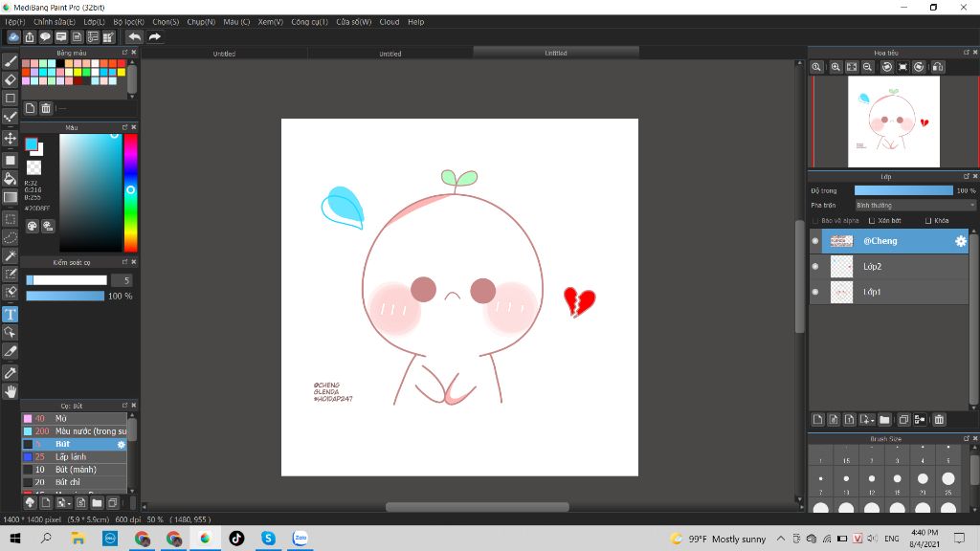Click rotate right icon in navigator panel
This screenshot has width=980, height=551.
click(919, 67)
